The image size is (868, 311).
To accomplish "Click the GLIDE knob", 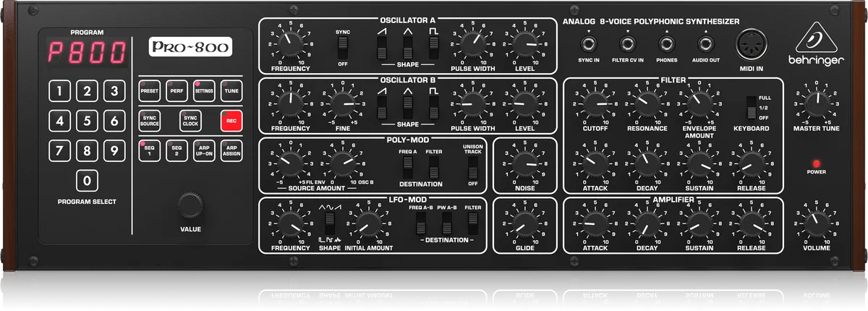I will coord(524,224).
